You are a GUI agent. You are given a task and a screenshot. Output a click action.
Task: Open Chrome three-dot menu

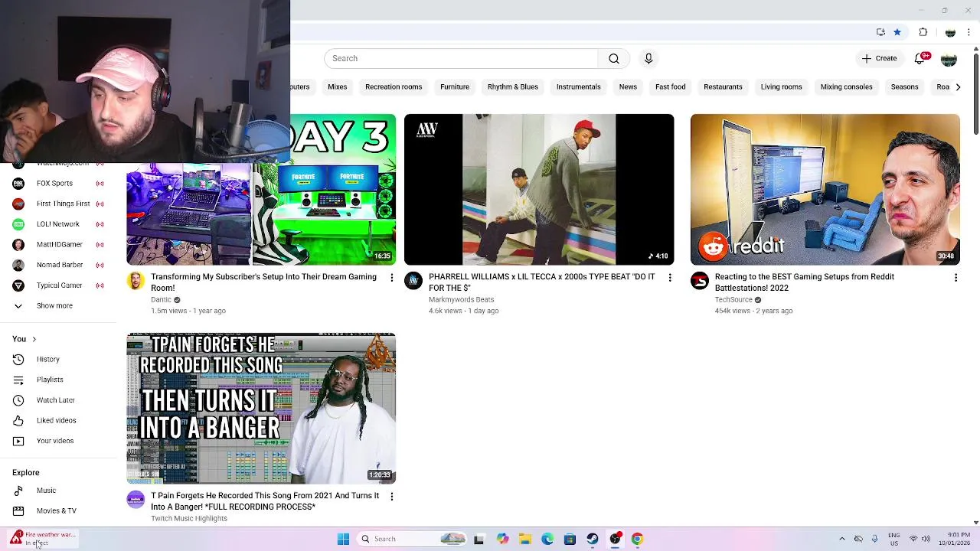(x=969, y=32)
